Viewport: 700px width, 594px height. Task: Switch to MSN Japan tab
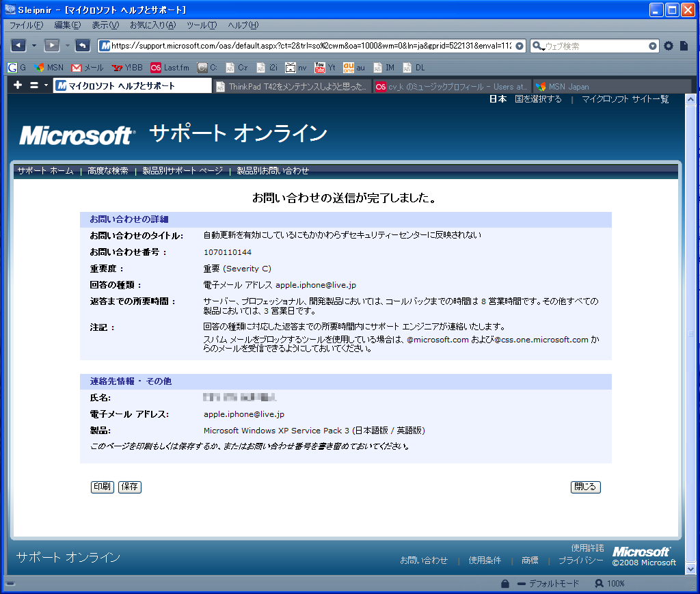612,87
